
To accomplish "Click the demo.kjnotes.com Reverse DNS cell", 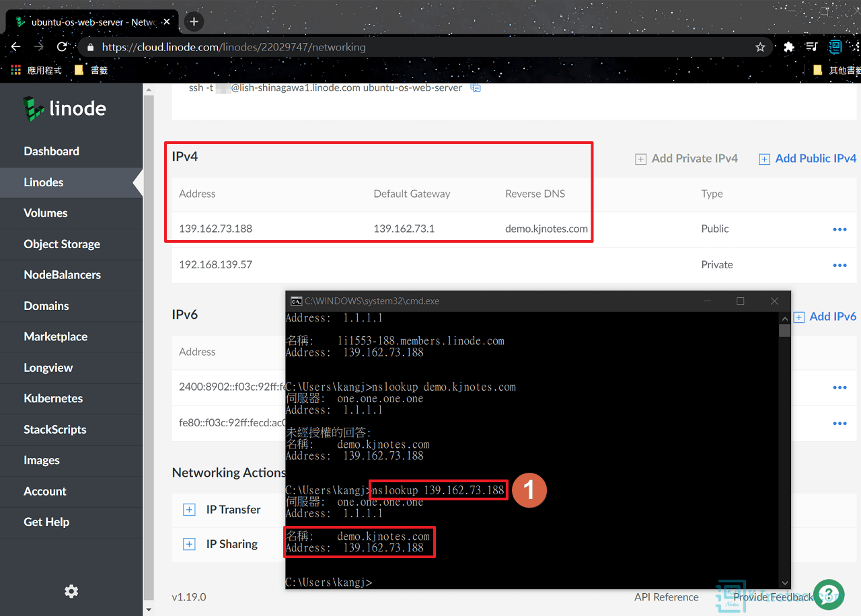I will [546, 229].
